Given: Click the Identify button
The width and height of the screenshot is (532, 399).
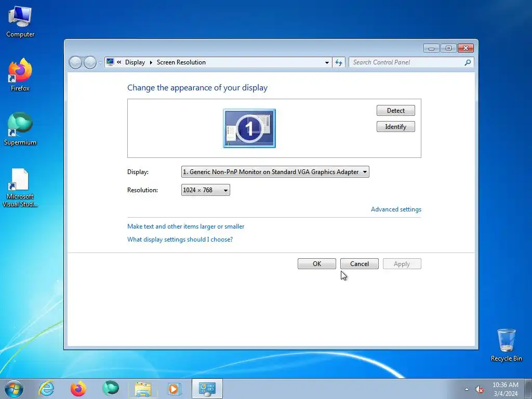Looking at the screenshot, I should click(395, 127).
